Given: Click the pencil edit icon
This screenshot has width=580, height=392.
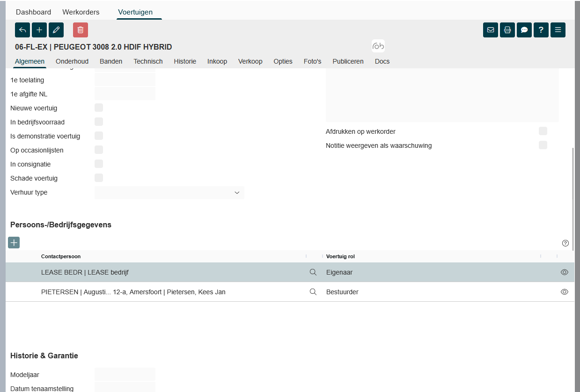Looking at the screenshot, I should click(56, 30).
